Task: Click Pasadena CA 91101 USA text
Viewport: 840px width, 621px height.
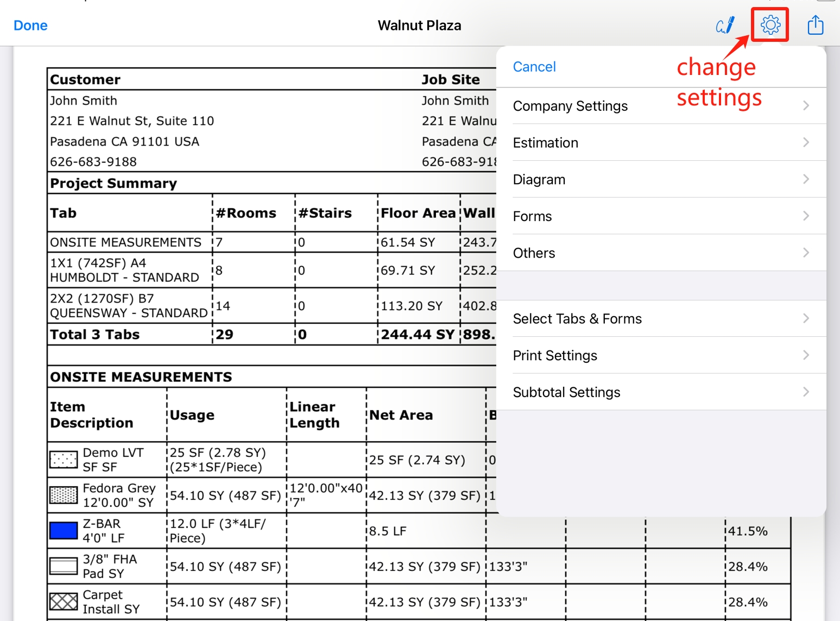Action: 125,141
